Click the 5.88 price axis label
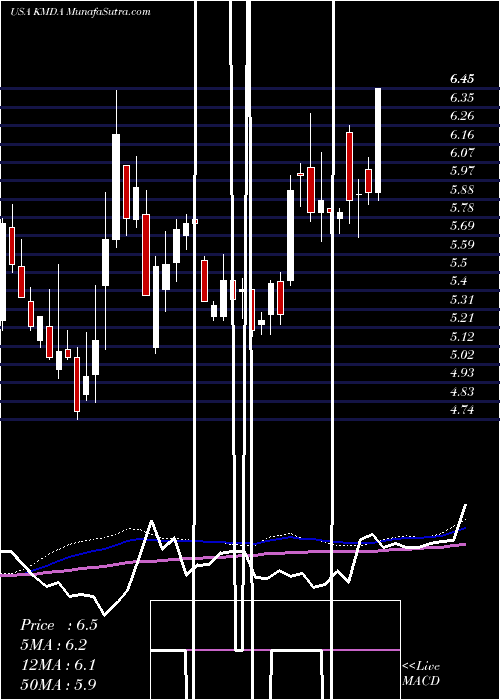The image size is (500, 700). coord(462,190)
